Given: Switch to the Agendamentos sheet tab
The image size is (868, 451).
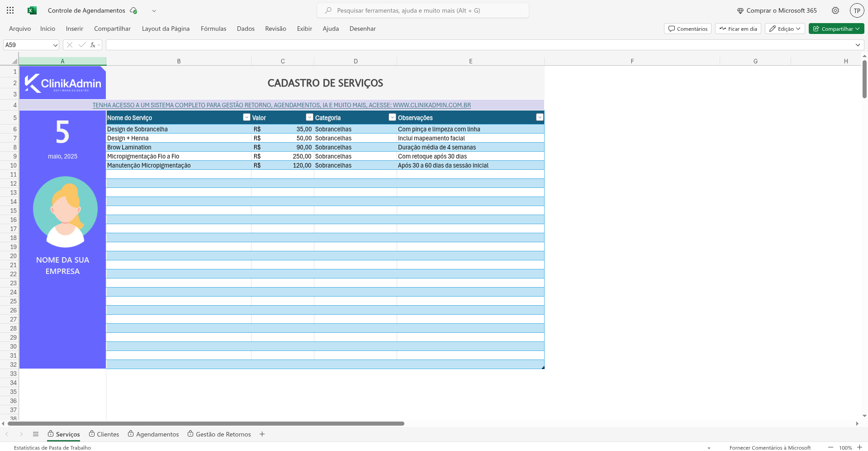Looking at the screenshot, I should [x=157, y=434].
